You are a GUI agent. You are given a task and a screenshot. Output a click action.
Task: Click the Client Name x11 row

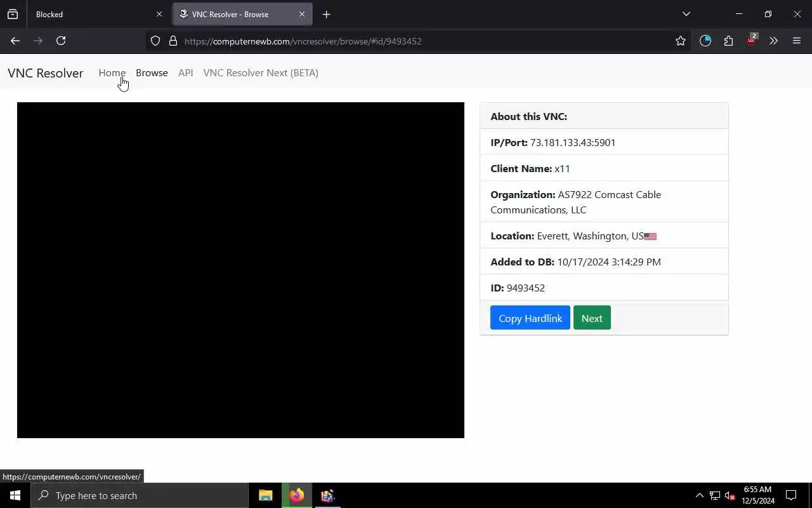click(x=604, y=168)
